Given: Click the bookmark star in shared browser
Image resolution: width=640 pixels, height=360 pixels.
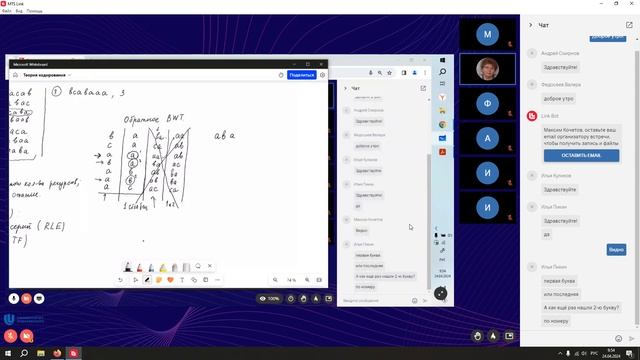Looking at the screenshot, I should click(x=389, y=73).
